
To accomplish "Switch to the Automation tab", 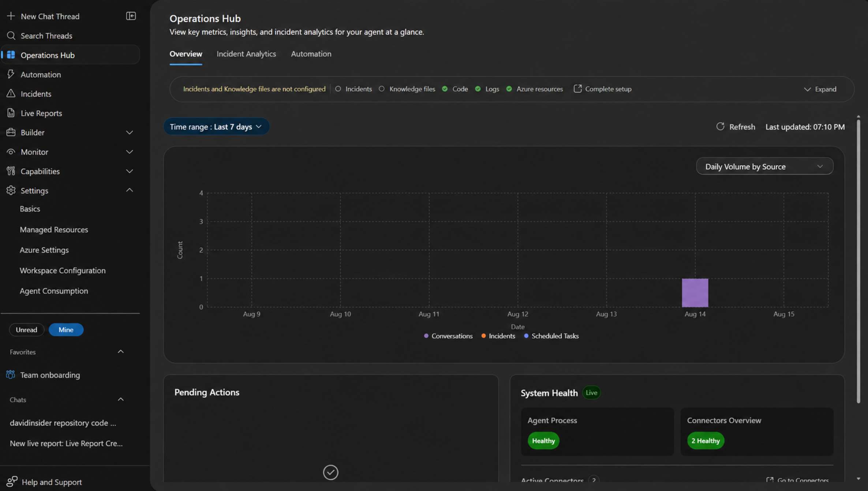I will [311, 54].
